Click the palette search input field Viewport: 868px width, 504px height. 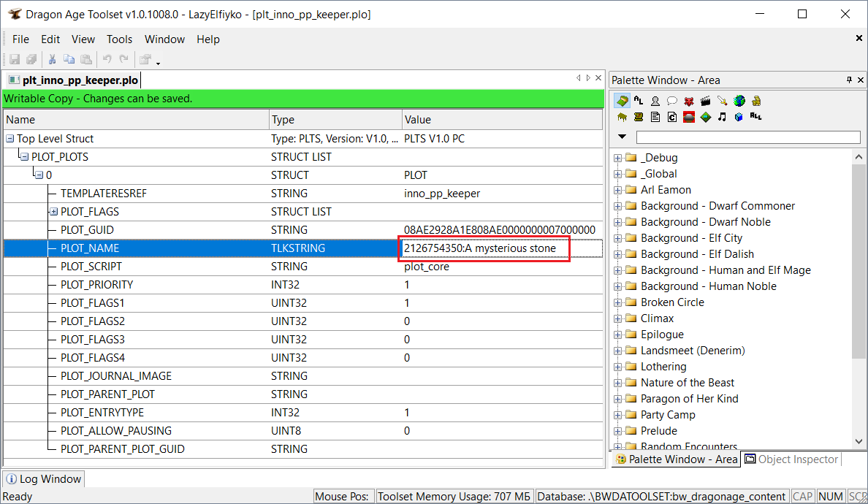(x=748, y=137)
